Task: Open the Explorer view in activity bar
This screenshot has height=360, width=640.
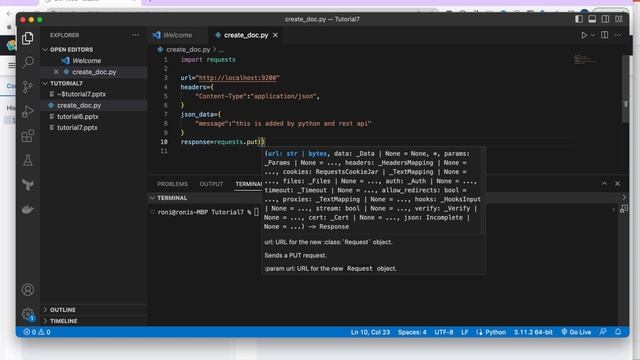Action: pyautogui.click(x=28, y=38)
